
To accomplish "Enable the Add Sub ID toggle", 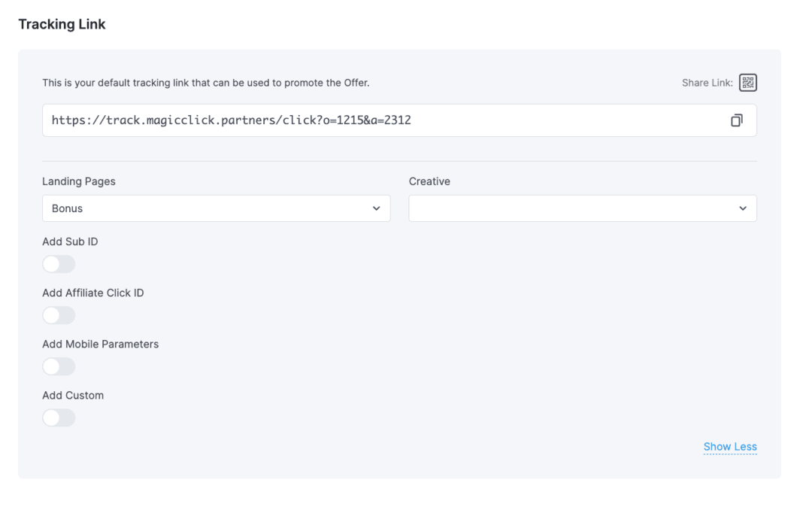I will click(x=59, y=264).
